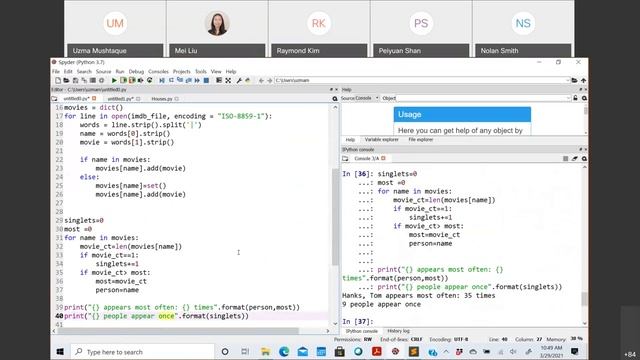Screen dimensions: 640x360
Task: Click Run cell and advance icon
Action: pos(132,80)
